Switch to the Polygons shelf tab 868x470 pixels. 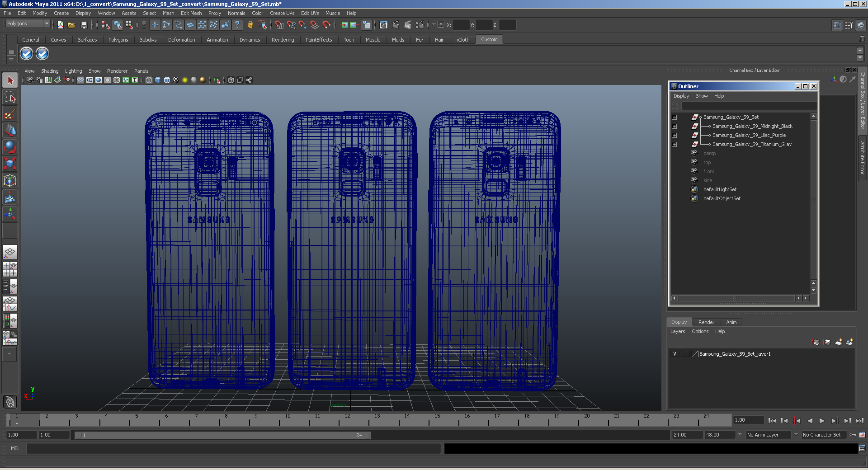coord(118,40)
